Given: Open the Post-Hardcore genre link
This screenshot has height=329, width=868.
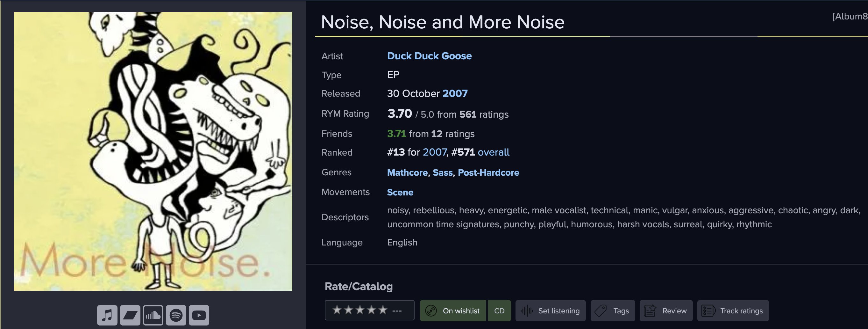Looking at the screenshot, I should 488,173.
